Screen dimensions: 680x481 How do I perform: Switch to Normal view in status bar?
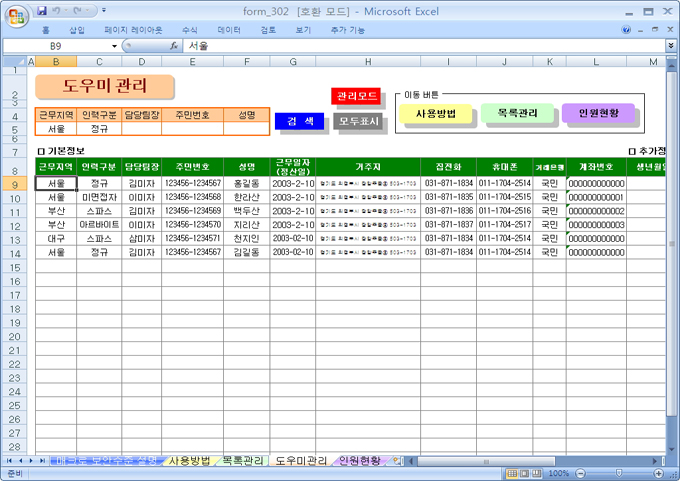click(x=510, y=473)
